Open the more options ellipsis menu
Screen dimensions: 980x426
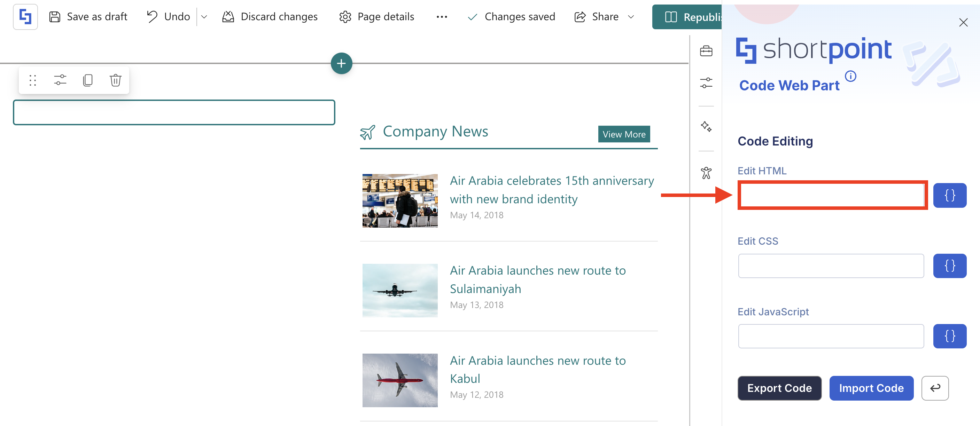coord(441,17)
